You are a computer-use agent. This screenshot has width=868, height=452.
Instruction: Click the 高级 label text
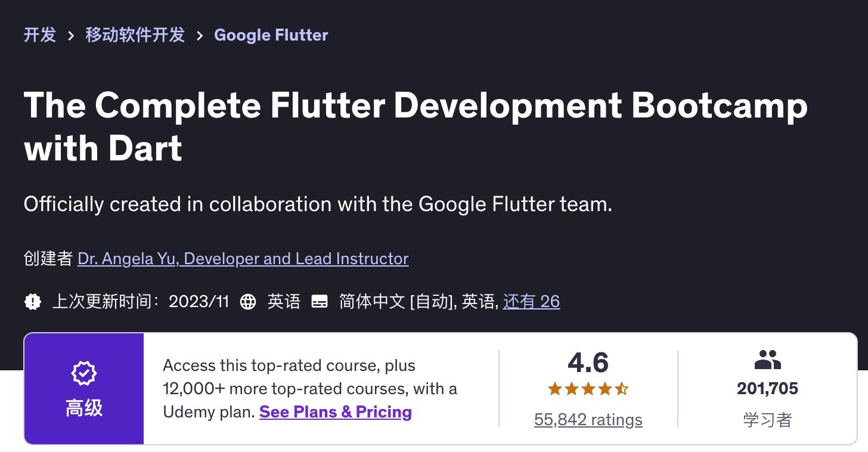84,408
